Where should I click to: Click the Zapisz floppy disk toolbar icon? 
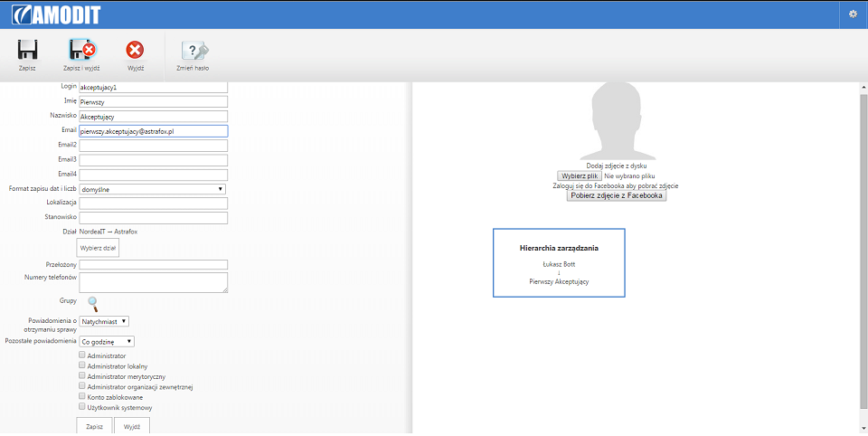(27, 51)
